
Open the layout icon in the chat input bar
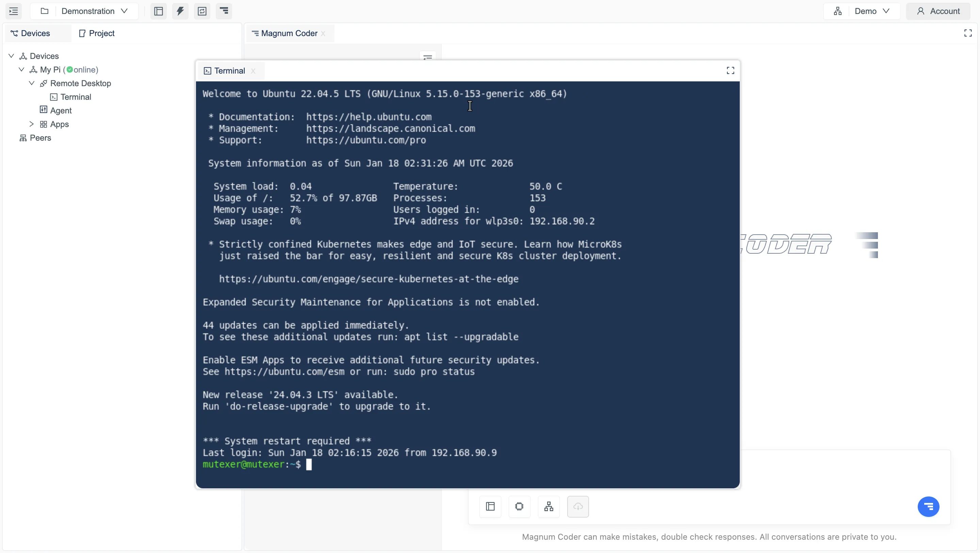(490, 507)
